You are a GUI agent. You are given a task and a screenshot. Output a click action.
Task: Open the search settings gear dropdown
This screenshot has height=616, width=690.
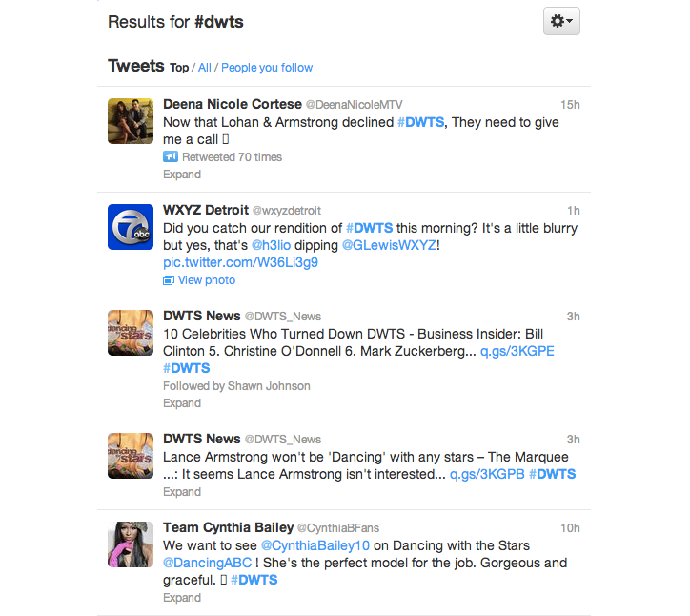click(561, 21)
